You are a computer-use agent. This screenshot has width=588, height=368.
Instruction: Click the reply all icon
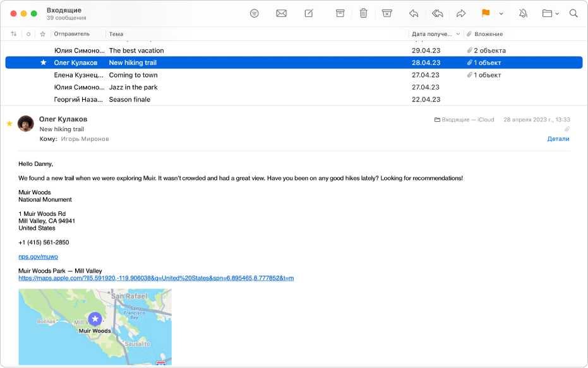(x=437, y=13)
